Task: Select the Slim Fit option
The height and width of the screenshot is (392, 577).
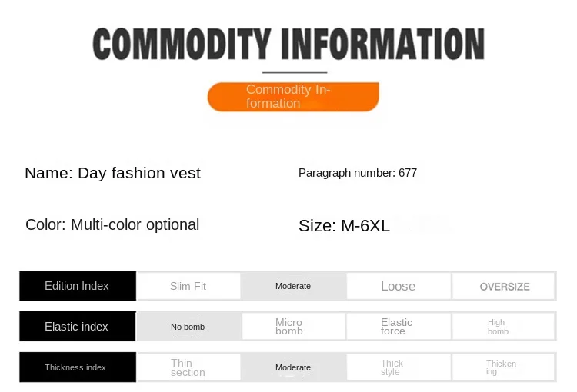Action: [x=188, y=286]
